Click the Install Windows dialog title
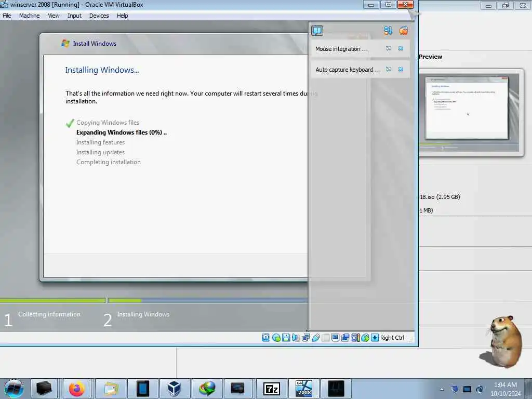This screenshot has height=399, width=532. point(95,44)
